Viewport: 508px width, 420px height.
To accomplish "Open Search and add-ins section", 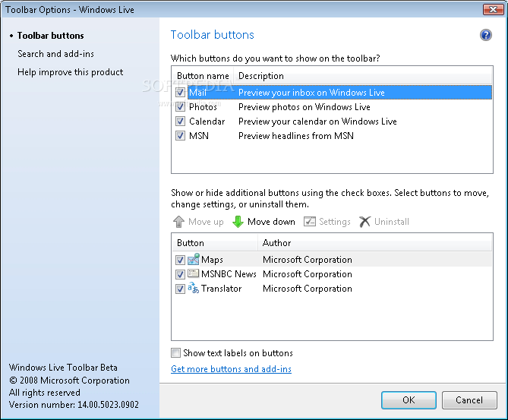I will click(x=55, y=54).
